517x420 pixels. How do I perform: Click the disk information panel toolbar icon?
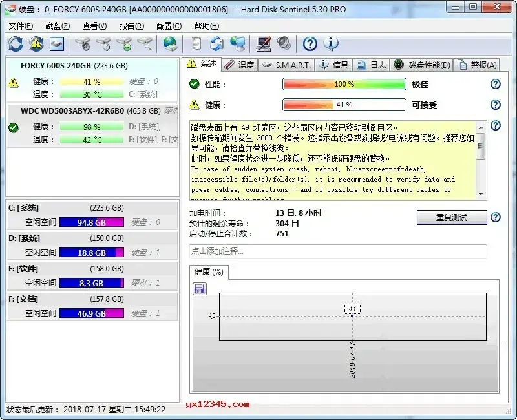[x=57, y=44]
